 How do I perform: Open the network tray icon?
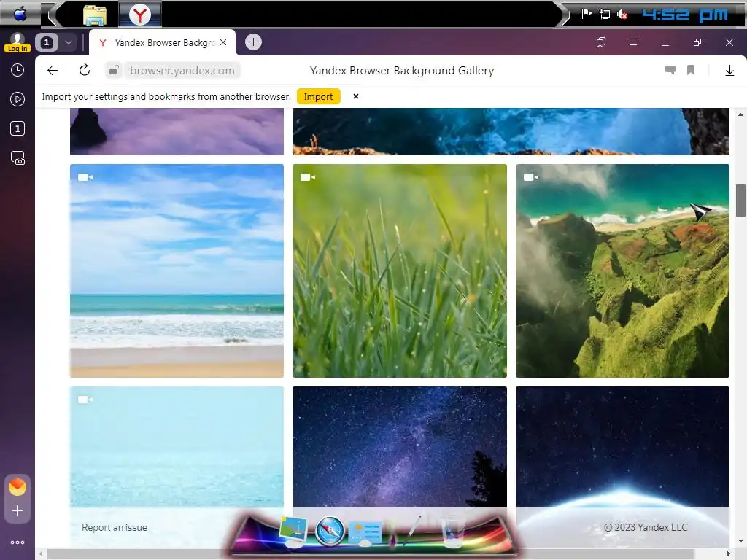(x=605, y=14)
